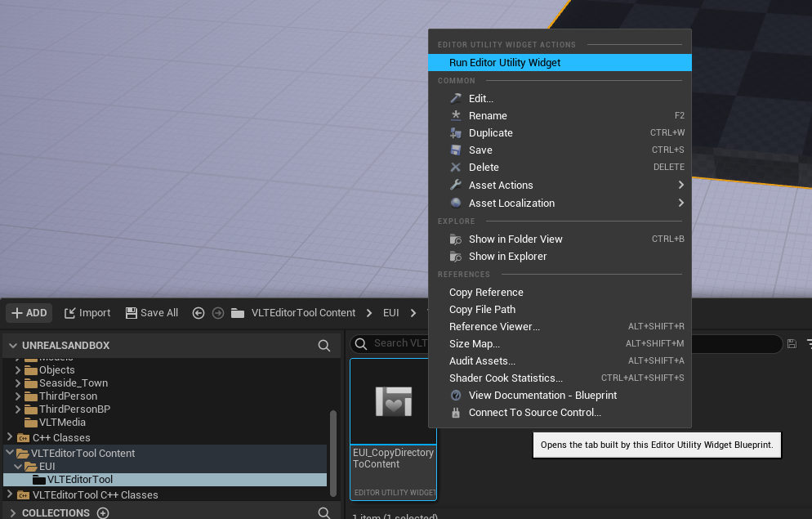Collapse the UNREALSANDBOX section
The width and height of the screenshot is (812, 519).
[13, 346]
